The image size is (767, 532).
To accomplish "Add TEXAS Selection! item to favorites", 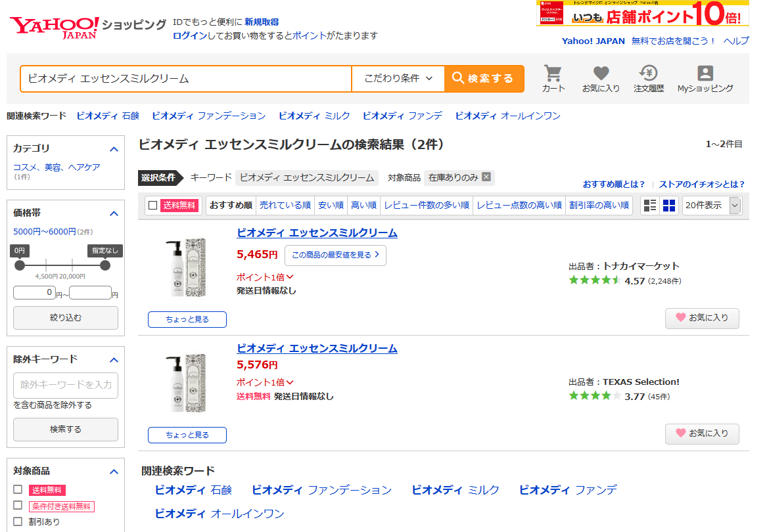I will pyautogui.click(x=702, y=433).
